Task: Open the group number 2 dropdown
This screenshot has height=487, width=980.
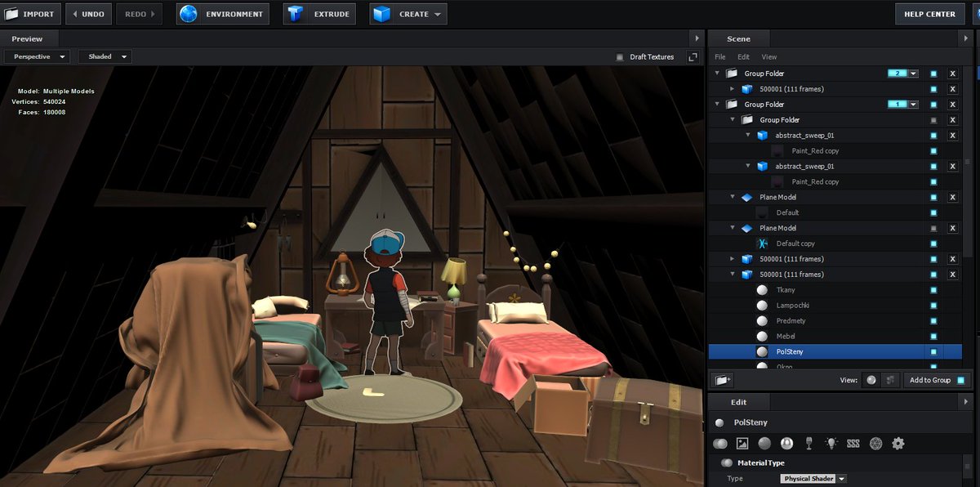Action: (x=914, y=74)
